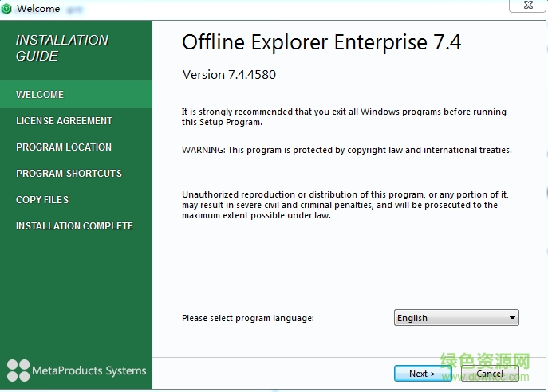Click the Version 7.4.4580 text

[229, 75]
